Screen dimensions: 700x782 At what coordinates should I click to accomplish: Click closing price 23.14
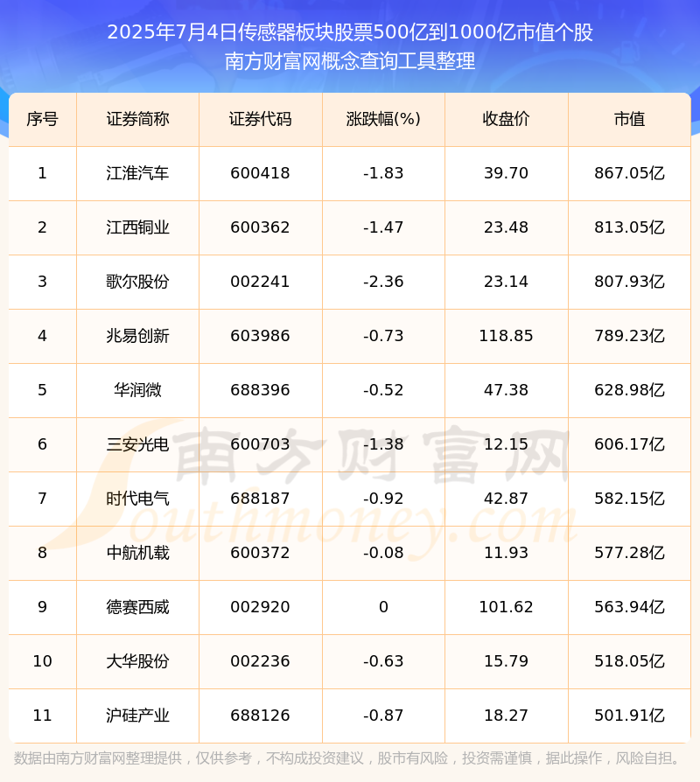pos(506,282)
